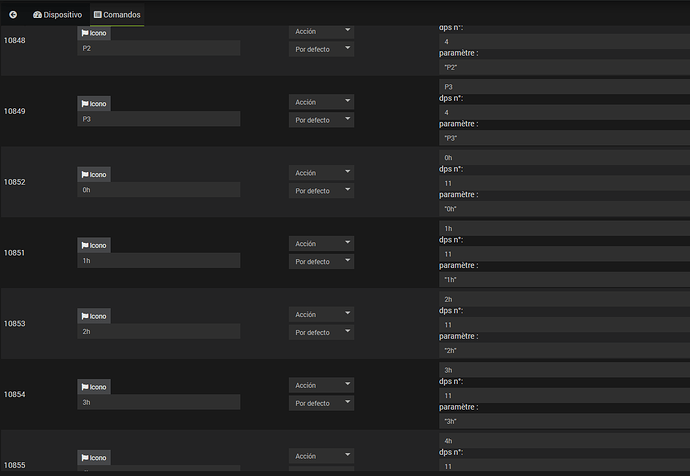Expand the Acción dropdown in row 10848
This screenshot has height=476, width=690.
321,31
